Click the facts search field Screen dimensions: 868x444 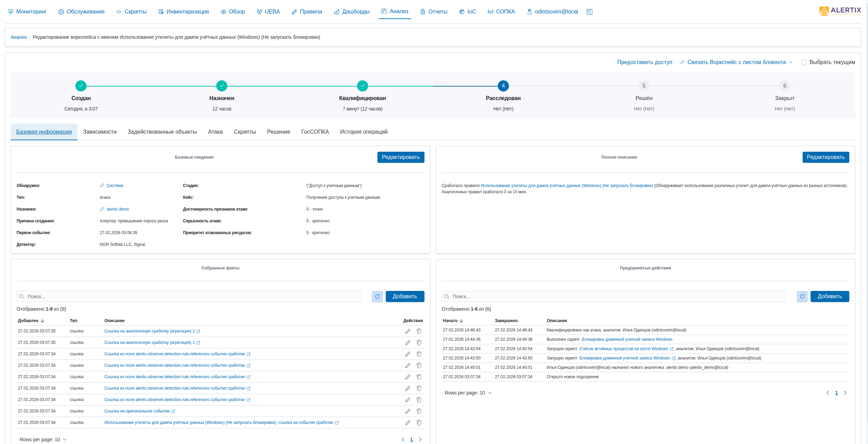tap(189, 296)
